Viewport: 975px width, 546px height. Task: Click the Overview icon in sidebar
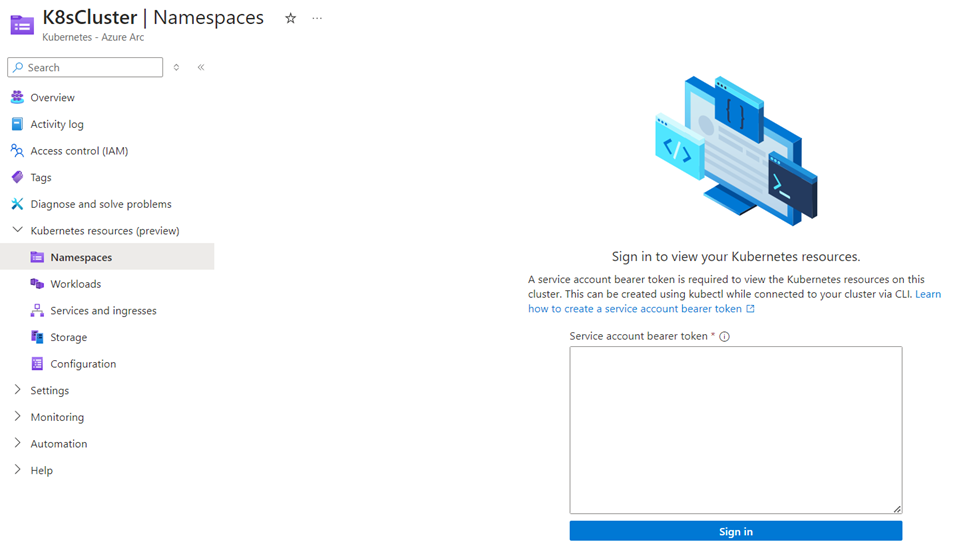point(17,97)
